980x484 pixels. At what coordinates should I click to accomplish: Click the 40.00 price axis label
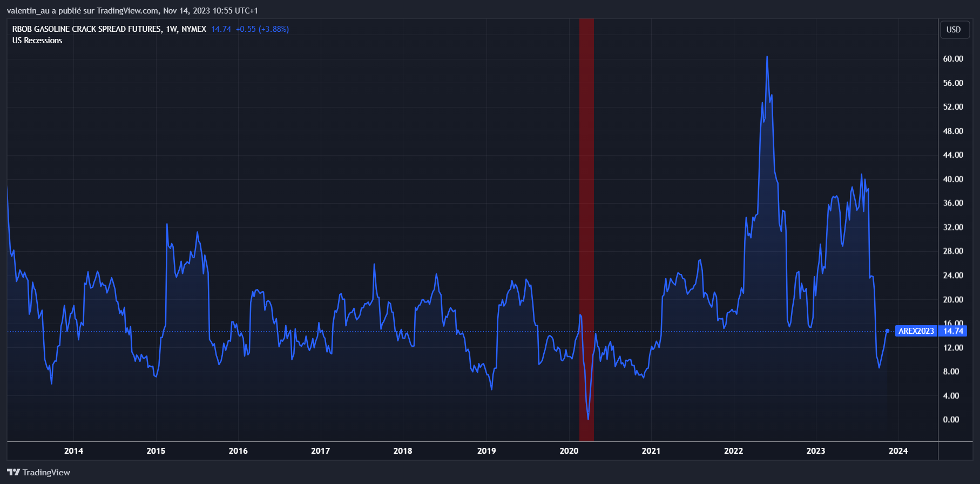953,179
